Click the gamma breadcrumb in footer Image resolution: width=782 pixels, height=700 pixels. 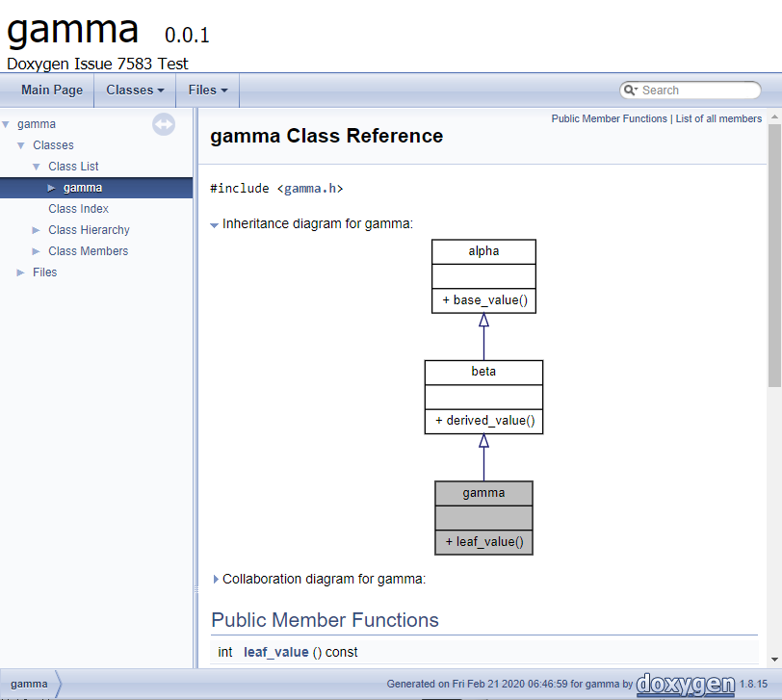[x=29, y=684]
